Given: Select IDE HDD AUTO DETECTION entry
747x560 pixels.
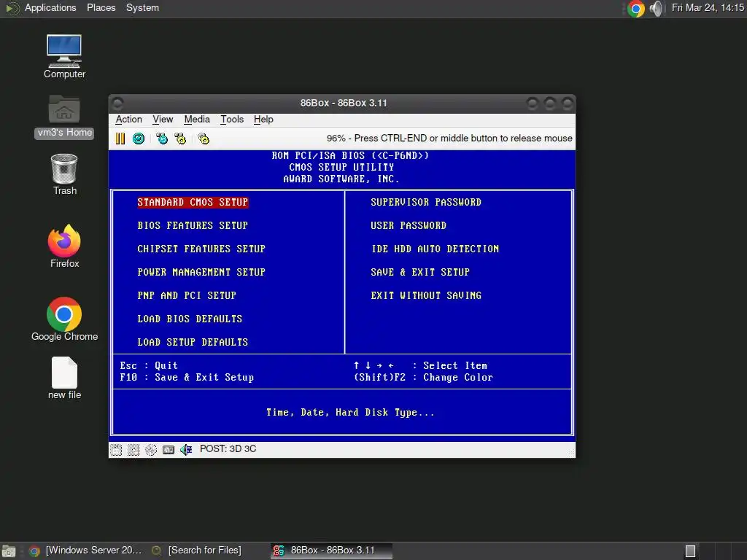Looking at the screenshot, I should pos(435,249).
